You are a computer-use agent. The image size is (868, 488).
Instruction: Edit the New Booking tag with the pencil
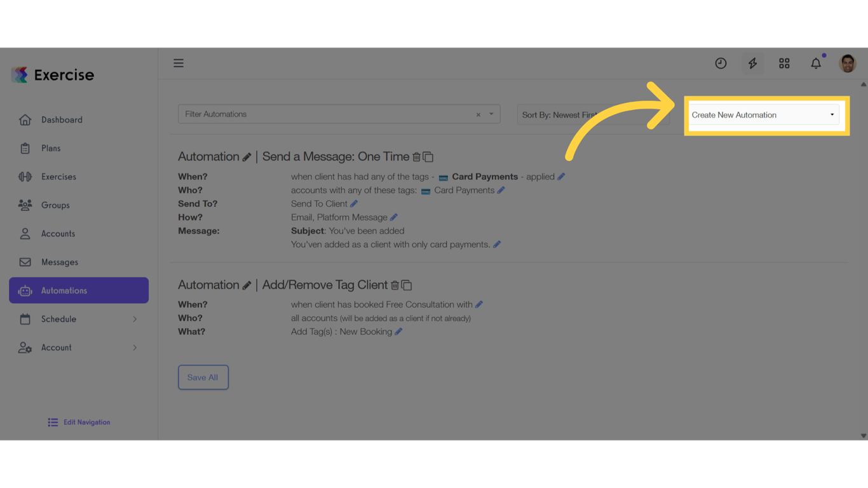click(399, 331)
